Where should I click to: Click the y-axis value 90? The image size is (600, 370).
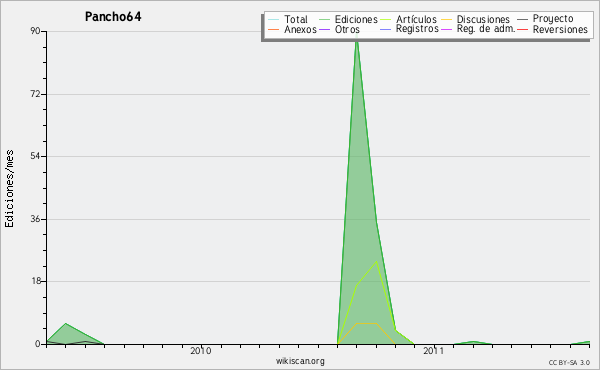pos(35,31)
